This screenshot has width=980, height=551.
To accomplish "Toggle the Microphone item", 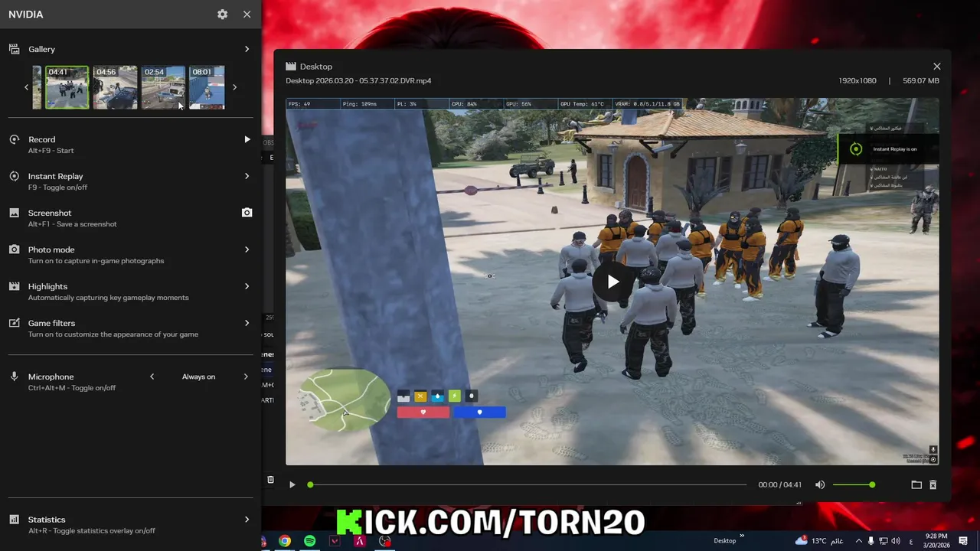I will coord(72,381).
